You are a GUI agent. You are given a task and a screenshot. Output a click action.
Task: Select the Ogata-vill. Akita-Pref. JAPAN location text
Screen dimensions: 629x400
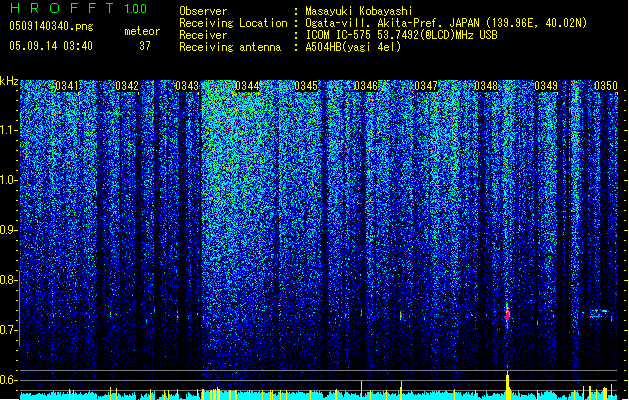446,23
